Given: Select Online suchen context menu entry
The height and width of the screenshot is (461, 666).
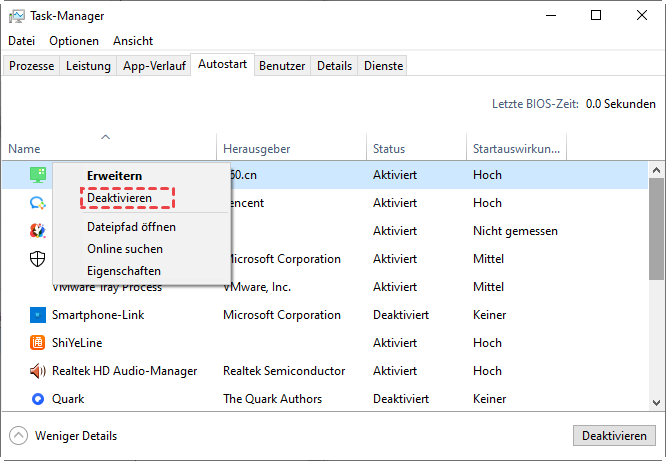Looking at the screenshot, I should tap(124, 249).
